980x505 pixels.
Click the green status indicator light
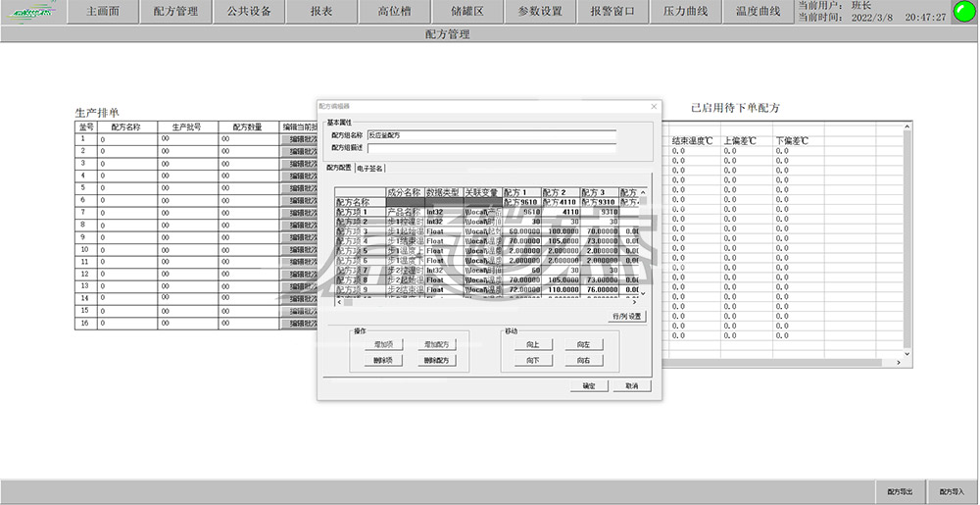click(963, 13)
